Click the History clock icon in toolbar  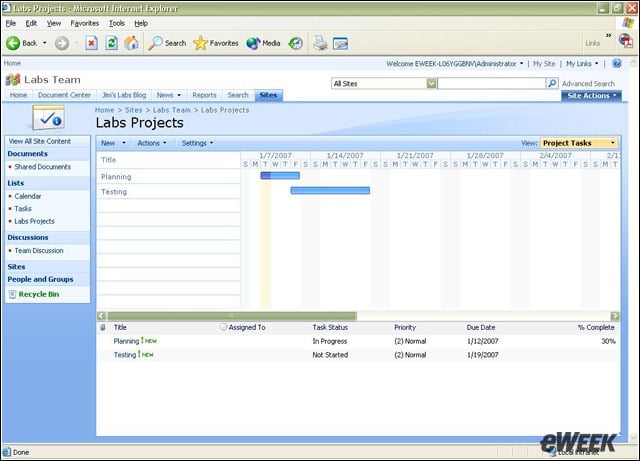[x=296, y=43]
